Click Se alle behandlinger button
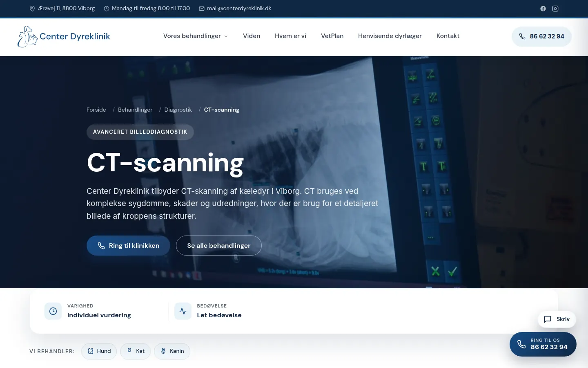588x368 pixels. click(219, 246)
